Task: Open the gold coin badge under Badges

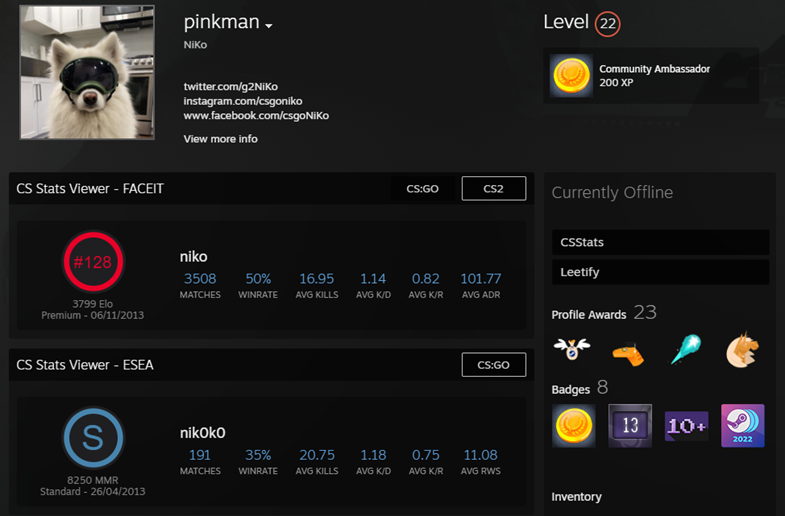Action: [573, 425]
